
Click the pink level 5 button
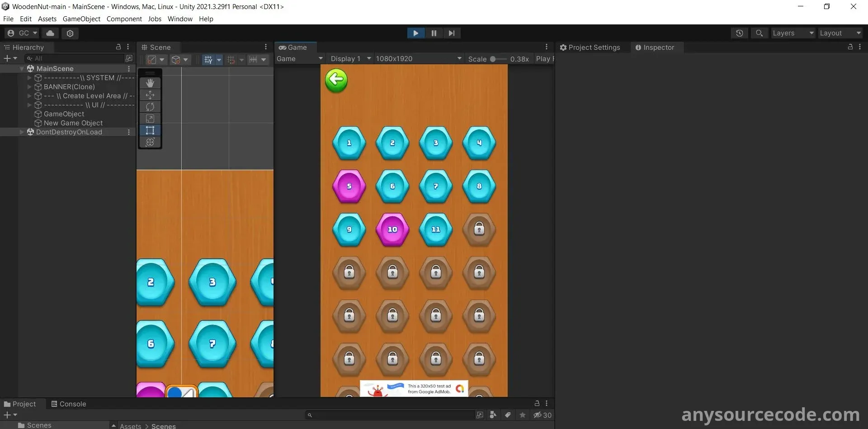click(x=349, y=186)
